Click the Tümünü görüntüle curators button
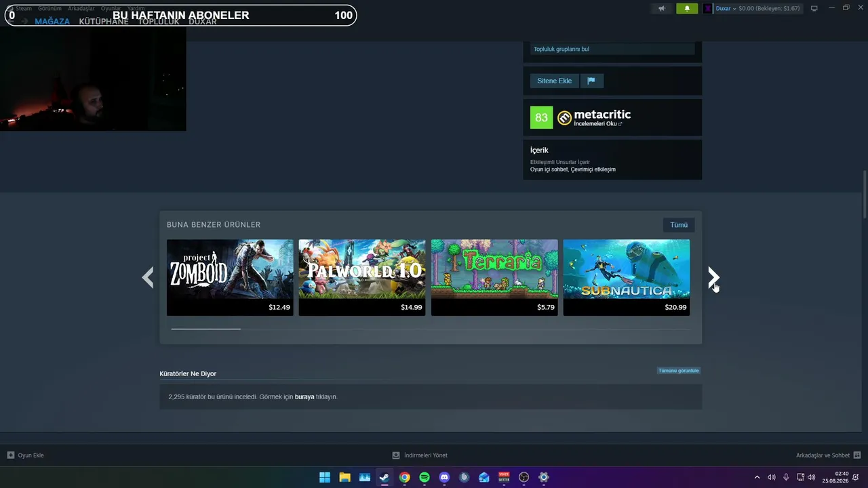Viewport: 868px width, 488px height. coord(679,371)
